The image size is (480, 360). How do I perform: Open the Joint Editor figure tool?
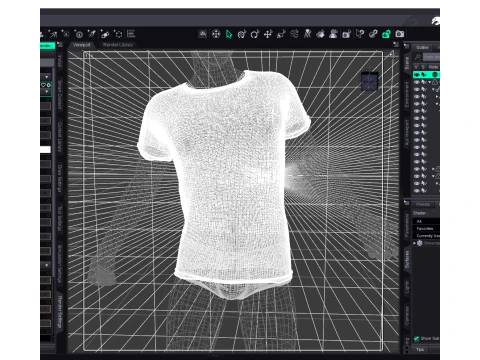(x=307, y=34)
